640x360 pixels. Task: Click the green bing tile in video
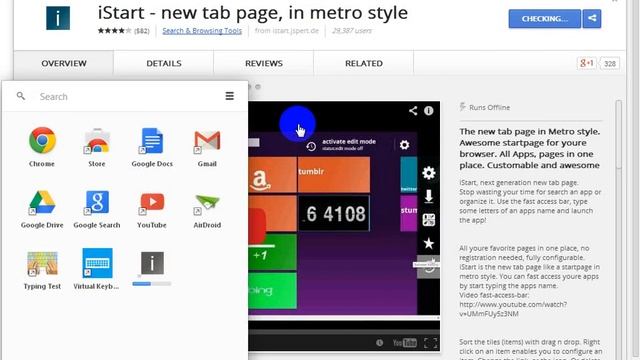point(272,291)
